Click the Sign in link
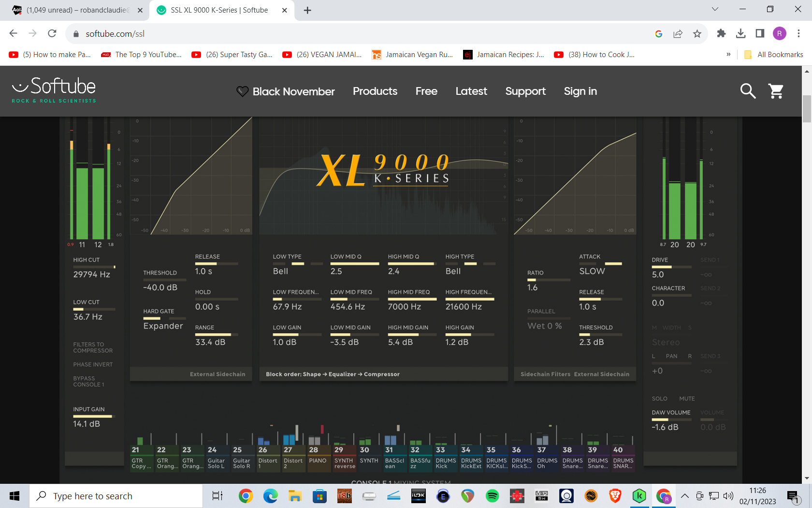This screenshot has width=812, height=508. [580, 91]
